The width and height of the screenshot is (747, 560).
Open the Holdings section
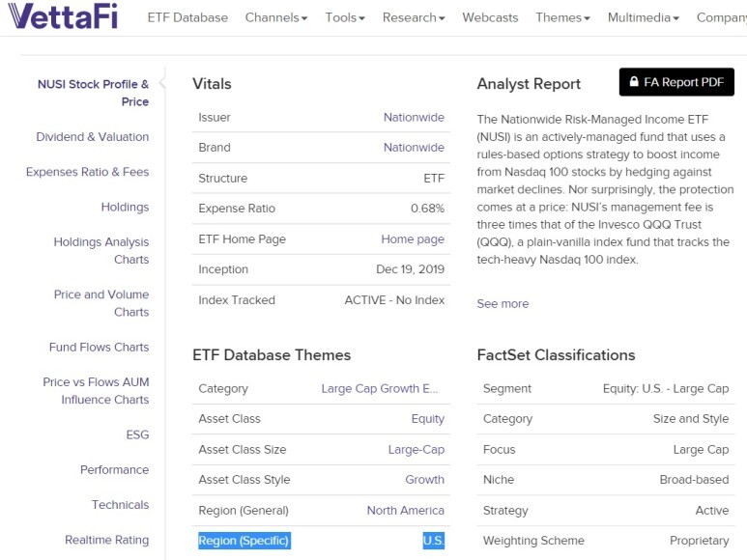pyautogui.click(x=125, y=207)
